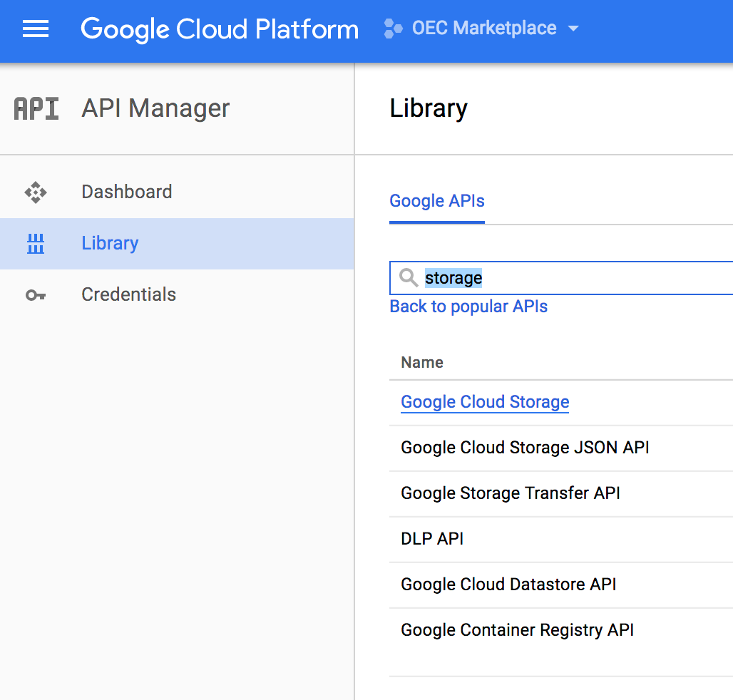Open the OEC Marketplace project selector
Image resolution: width=733 pixels, height=700 pixels.
coord(484,29)
